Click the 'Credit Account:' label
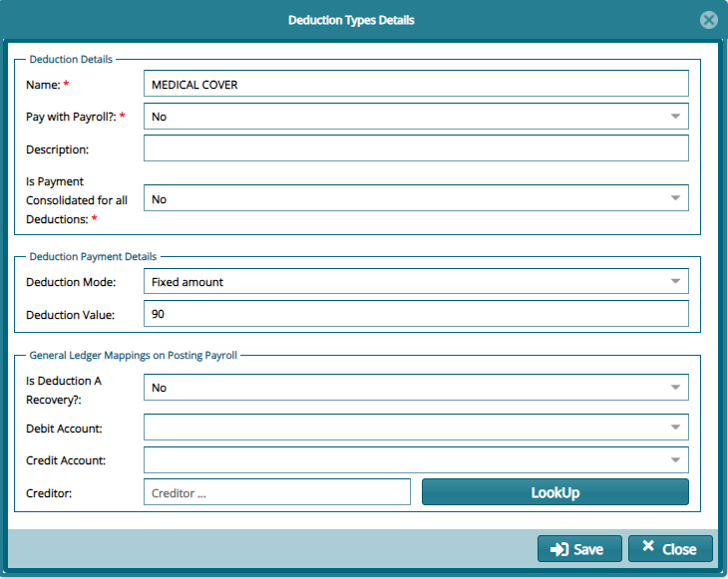Screen dimensions: 728x579 point(66,460)
